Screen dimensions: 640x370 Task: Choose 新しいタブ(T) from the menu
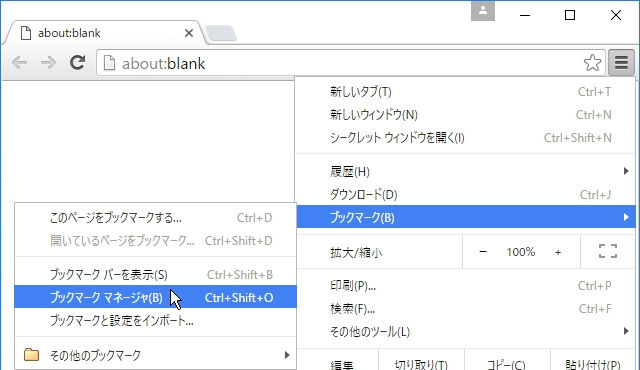tap(466, 92)
